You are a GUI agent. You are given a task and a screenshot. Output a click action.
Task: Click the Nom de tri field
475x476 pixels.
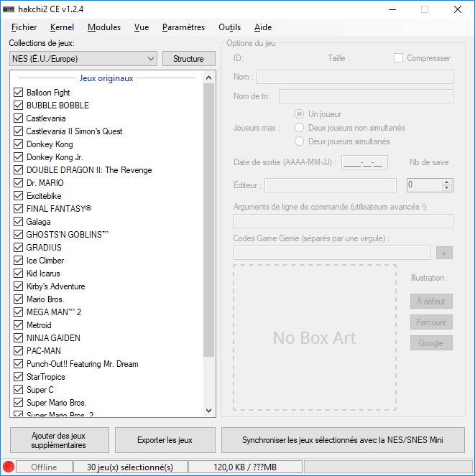[366, 96]
